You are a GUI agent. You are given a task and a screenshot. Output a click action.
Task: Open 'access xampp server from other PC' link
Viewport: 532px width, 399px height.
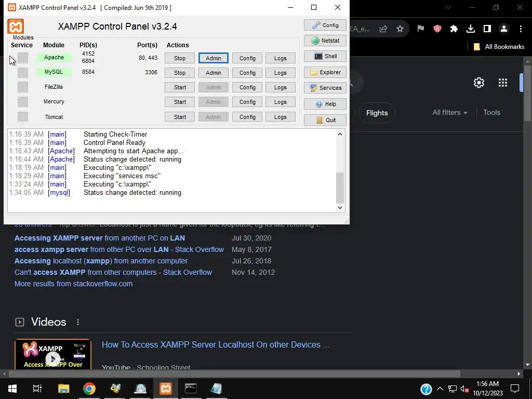pyautogui.click(x=119, y=250)
